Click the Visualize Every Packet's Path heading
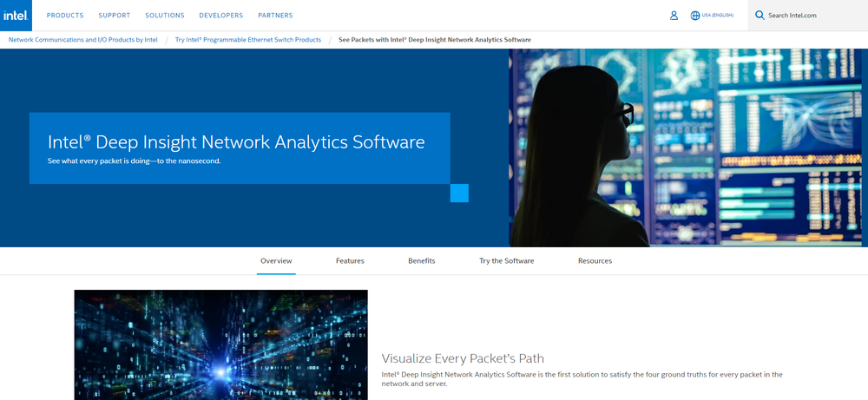The width and height of the screenshot is (868, 400). pyautogui.click(x=463, y=358)
